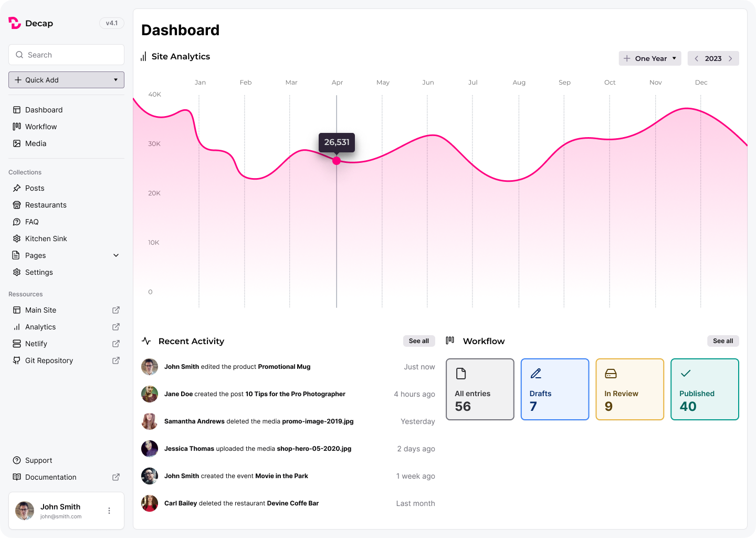Open the Quick Add dropdown

point(66,80)
